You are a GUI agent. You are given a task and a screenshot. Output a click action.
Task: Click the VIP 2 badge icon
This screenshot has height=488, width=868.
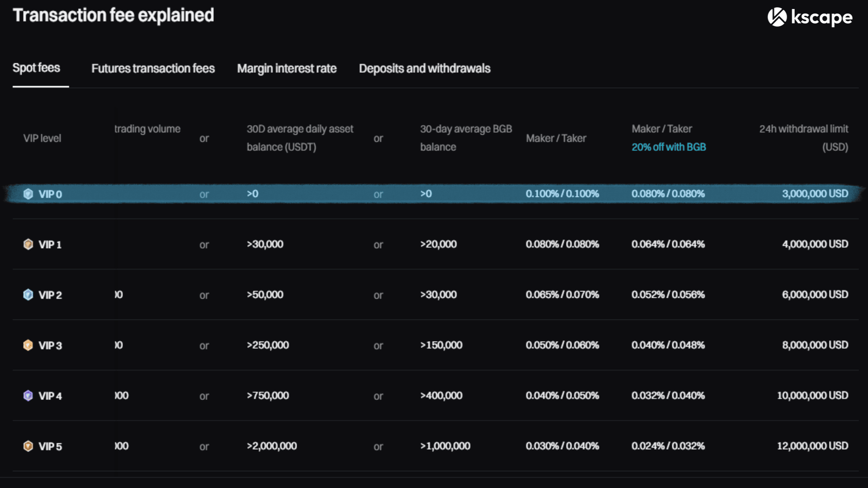coord(28,295)
